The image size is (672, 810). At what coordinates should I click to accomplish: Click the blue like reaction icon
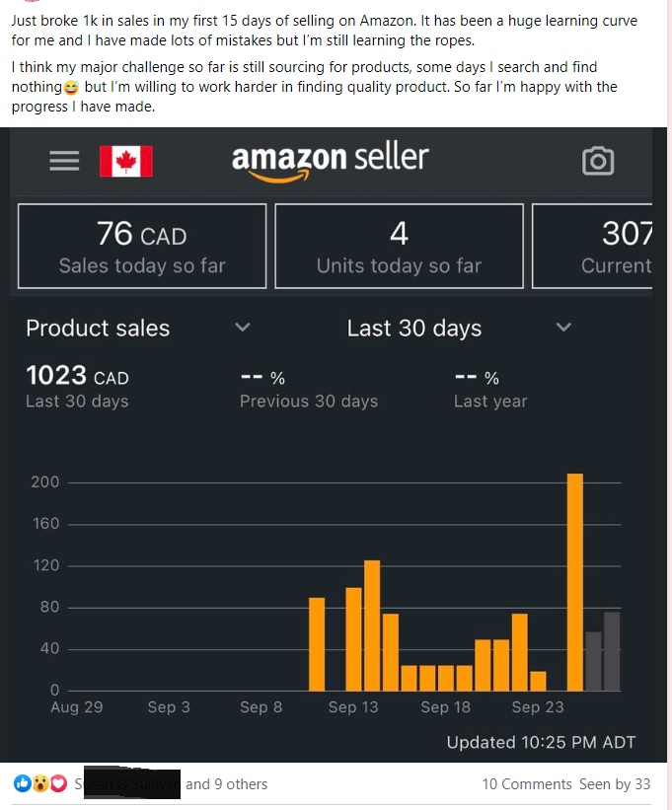pyautogui.click(x=22, y=784)
